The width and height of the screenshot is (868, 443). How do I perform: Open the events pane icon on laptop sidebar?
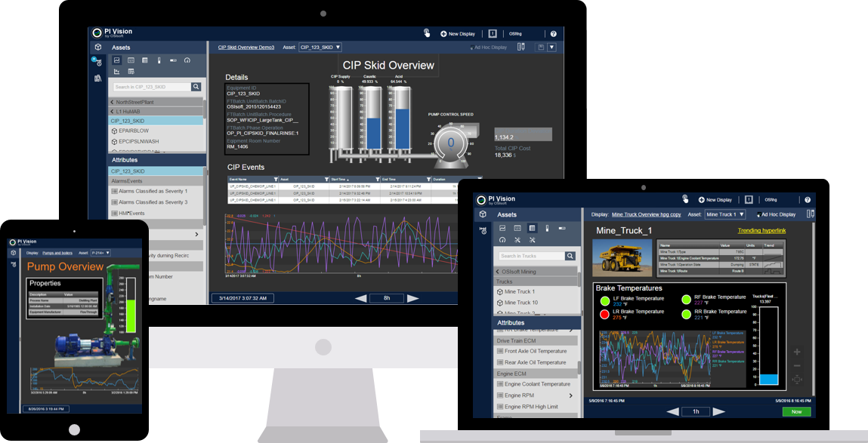[x=483, y=230]
